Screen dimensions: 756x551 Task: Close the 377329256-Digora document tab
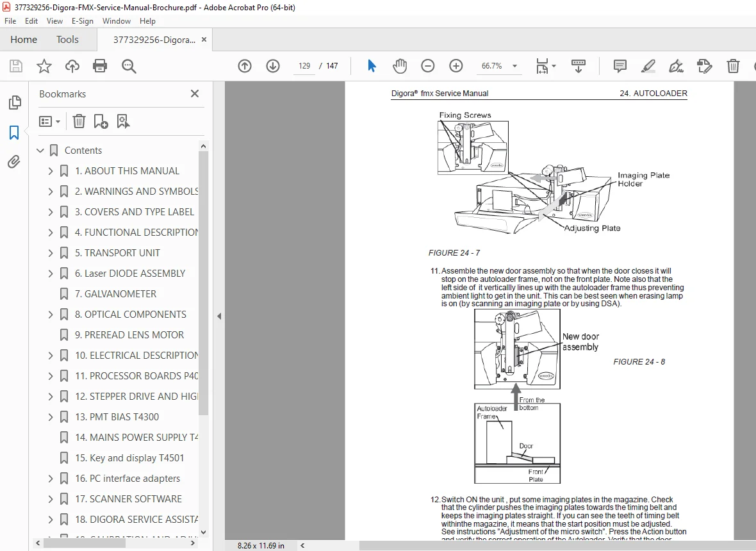[204, 40]
